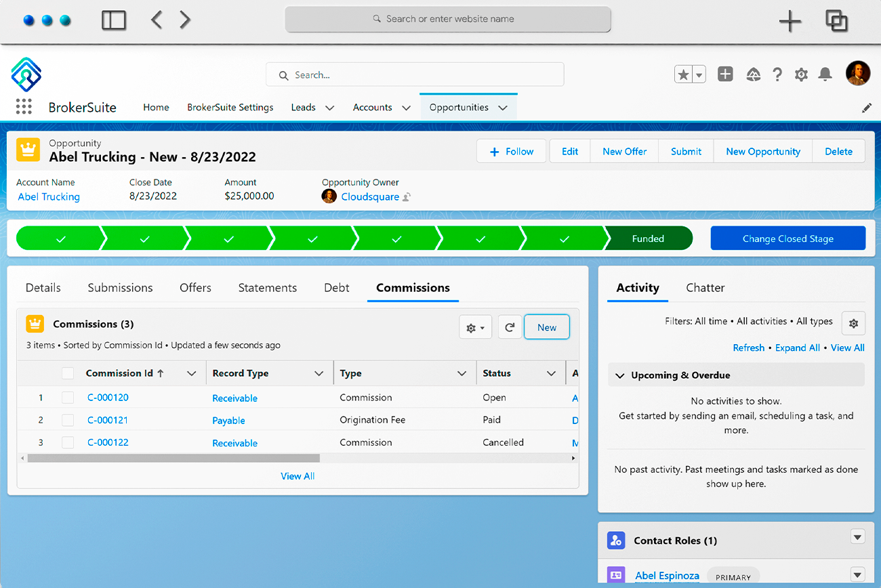Open the Status column dropdown menu

point(550,373)
